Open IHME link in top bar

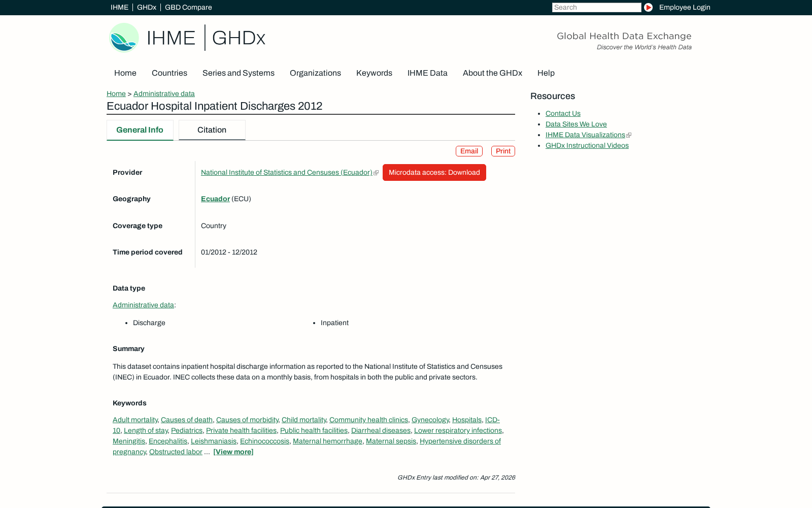119,7
